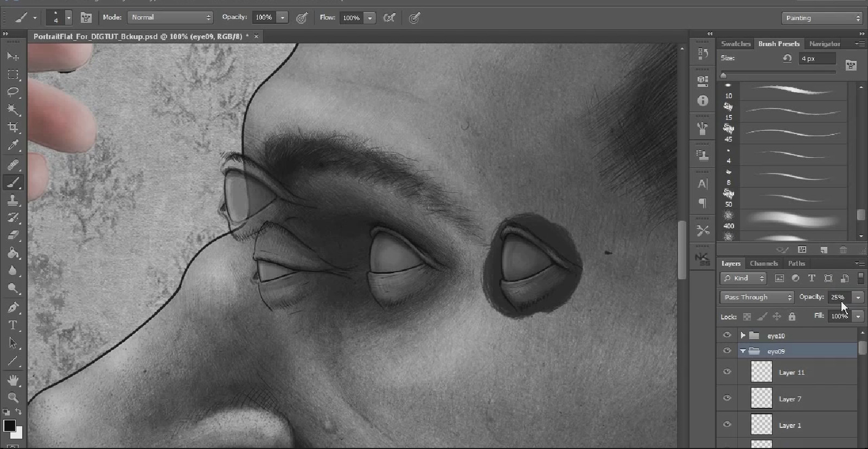Open the Character panel icon
This screenshot has width=868, height=449.
coord(703,184)
